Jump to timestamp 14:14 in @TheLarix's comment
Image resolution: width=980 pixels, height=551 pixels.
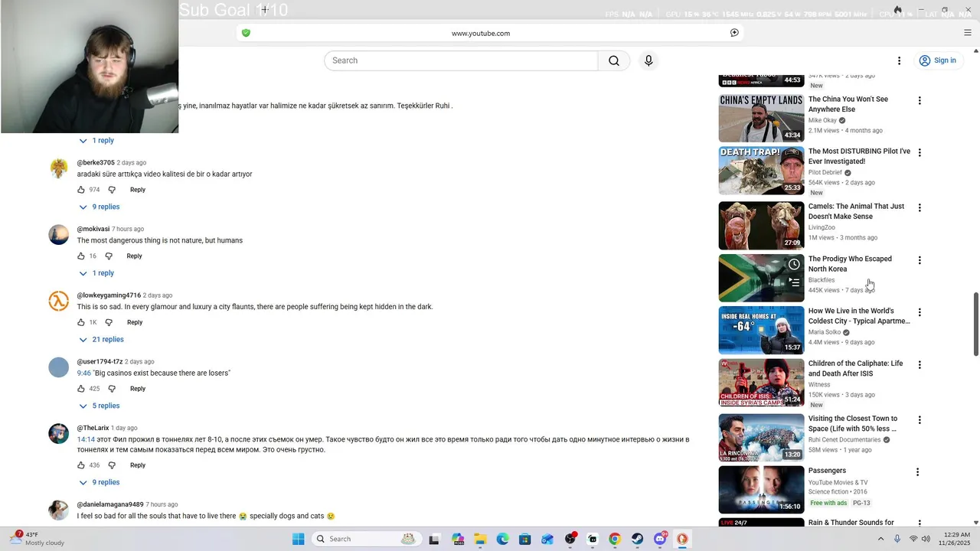pos(86,440)
